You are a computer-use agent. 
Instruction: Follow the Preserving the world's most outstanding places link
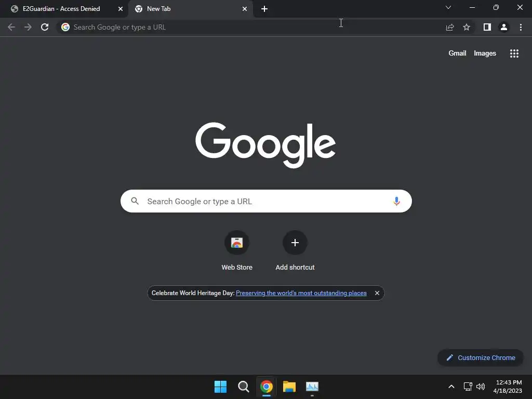301,293
